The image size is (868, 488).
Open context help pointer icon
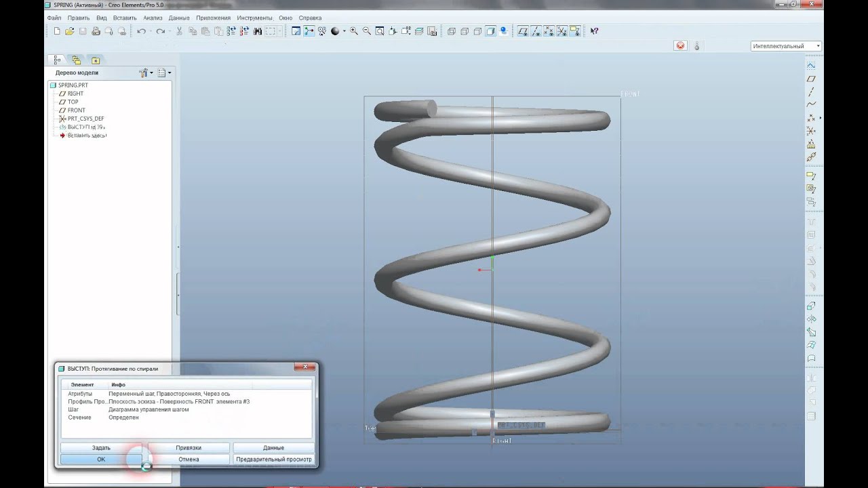click(594, 31)
